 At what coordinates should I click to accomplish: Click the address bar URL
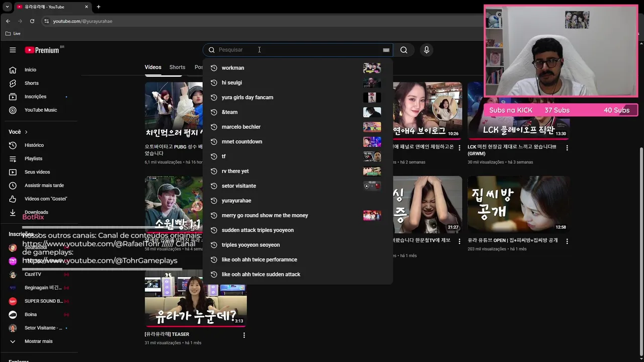[x=83, y=21]
